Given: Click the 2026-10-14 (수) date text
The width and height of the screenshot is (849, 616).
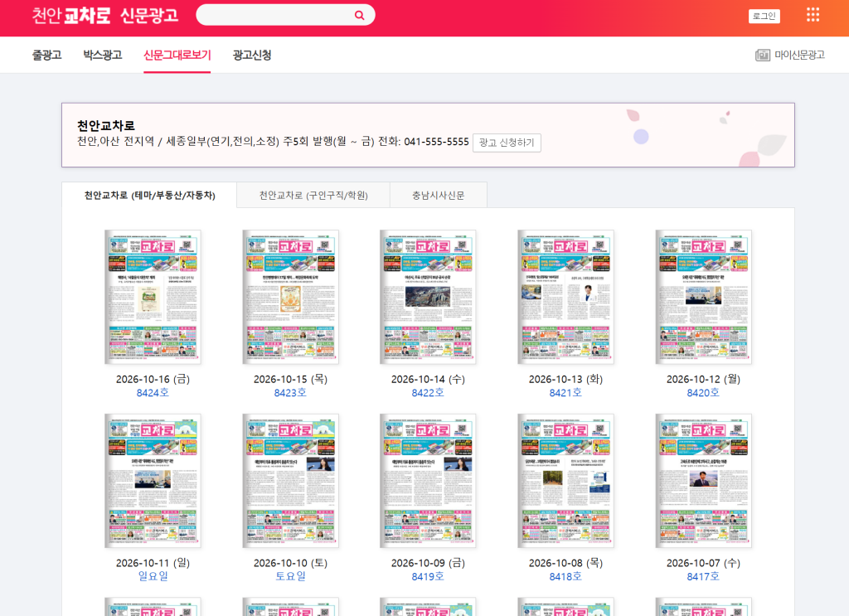Looking at the screenshot, I should pyautogui.click(x=428, y=379).
